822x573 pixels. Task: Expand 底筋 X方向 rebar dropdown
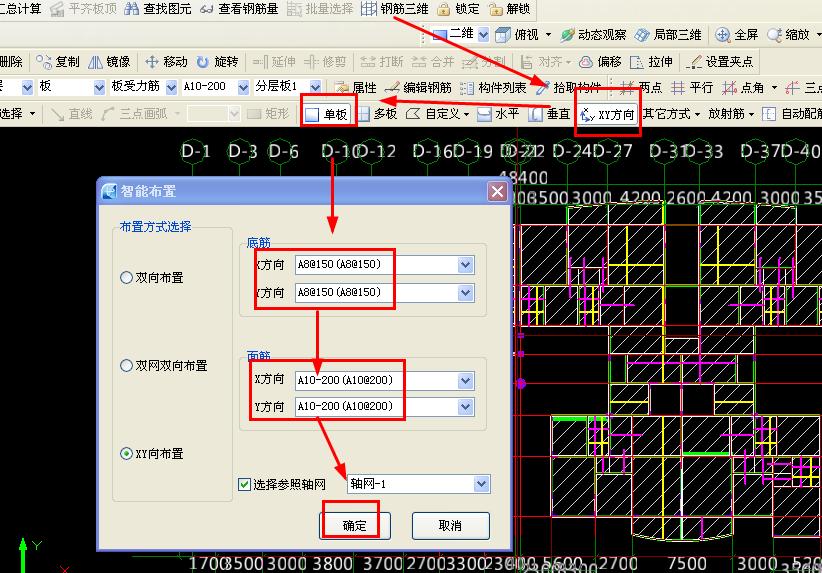466,265
